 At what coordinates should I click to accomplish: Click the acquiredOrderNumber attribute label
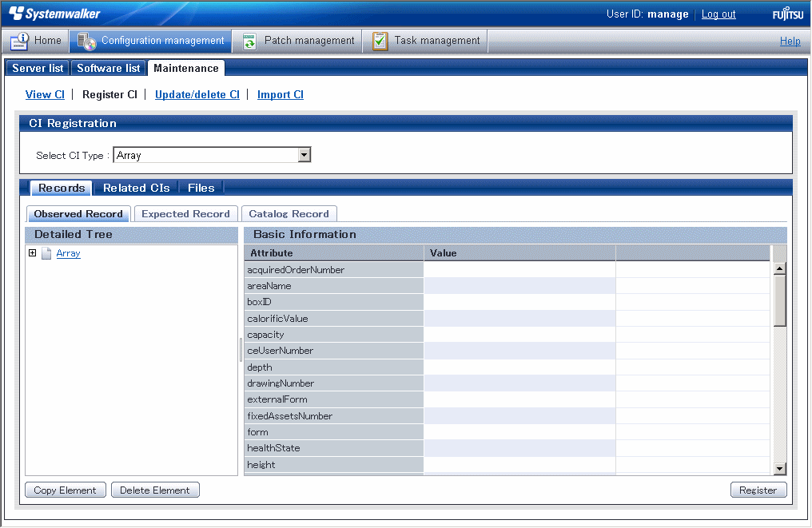pos(296,270)
